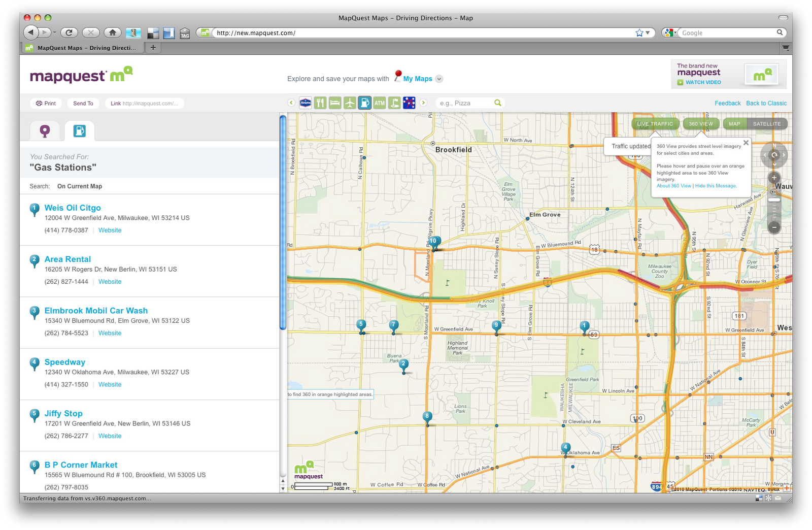The image size is (812, 530).
Task: Select the Fireworks category icon
Action: tap(409, 103)
